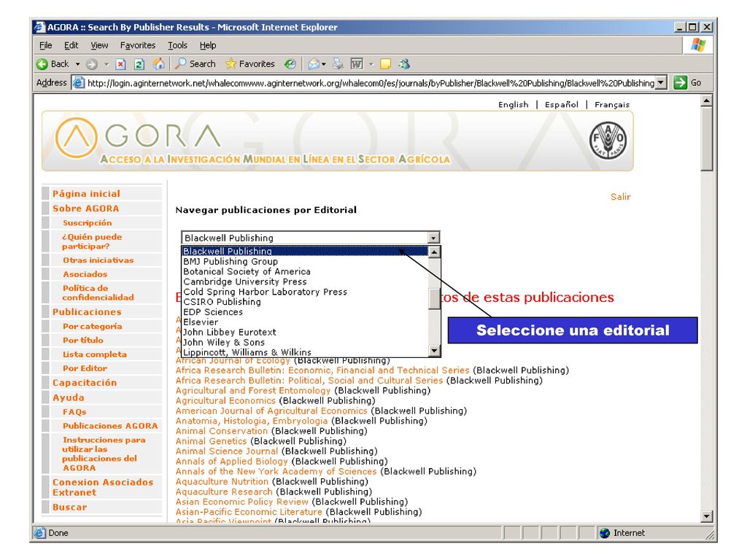Click the Windows flag logo throbber
This screenshot has width=747, height=560.
(698, 45)
